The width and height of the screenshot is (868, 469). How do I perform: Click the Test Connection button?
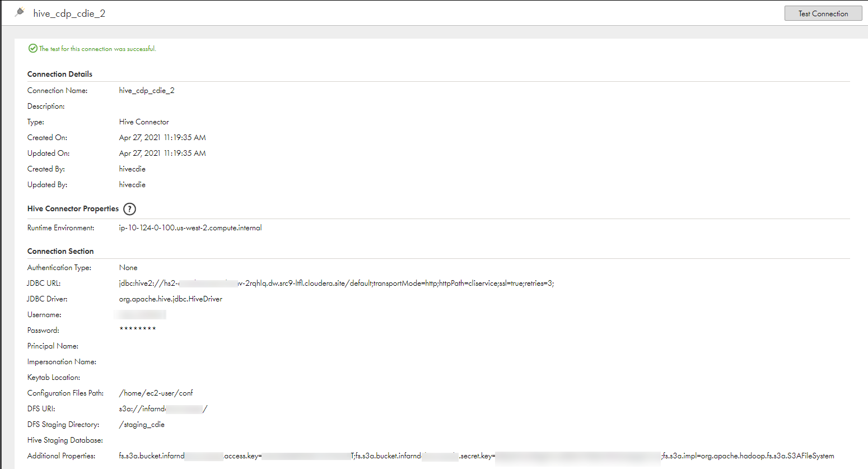click(823, 13)
